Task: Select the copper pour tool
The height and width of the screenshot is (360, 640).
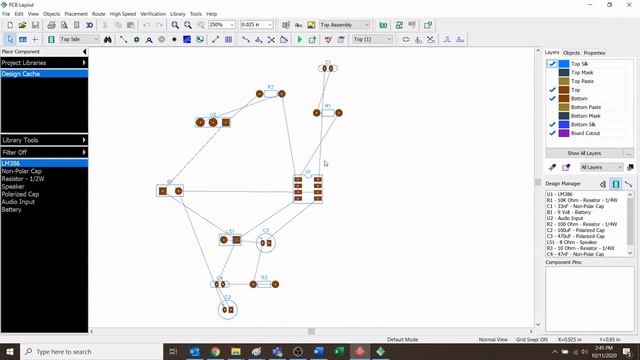Action: pos(187,40)
